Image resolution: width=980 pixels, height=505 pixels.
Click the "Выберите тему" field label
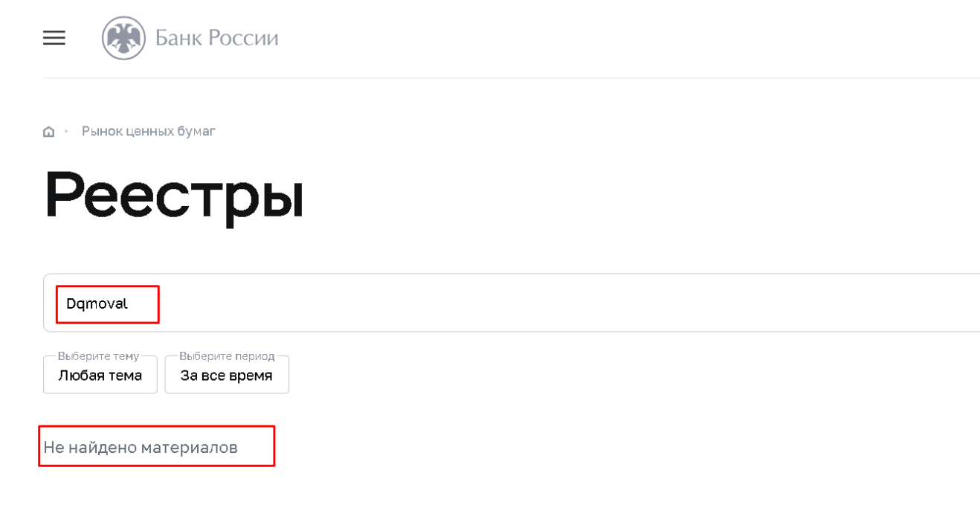(100, 356)
